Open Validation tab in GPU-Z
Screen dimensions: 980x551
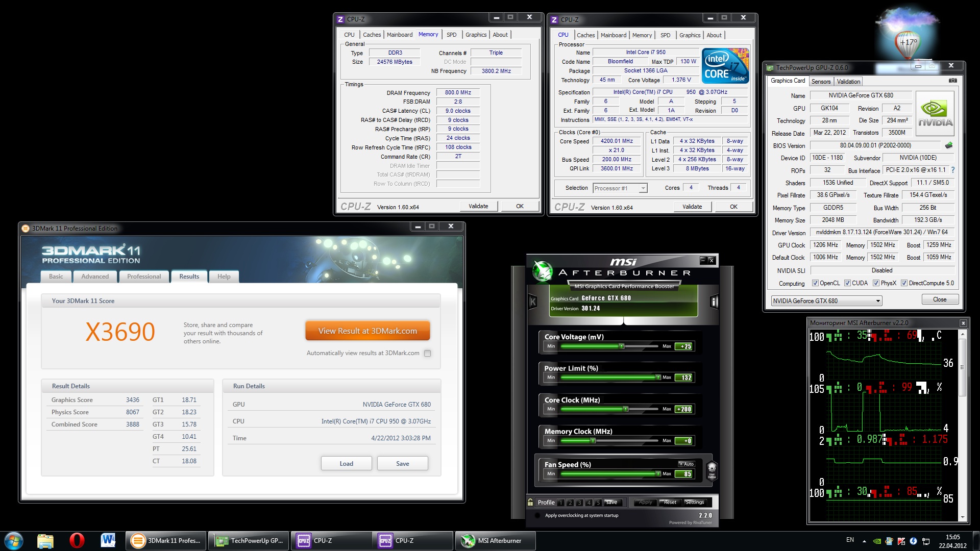[x=848, y=82]
